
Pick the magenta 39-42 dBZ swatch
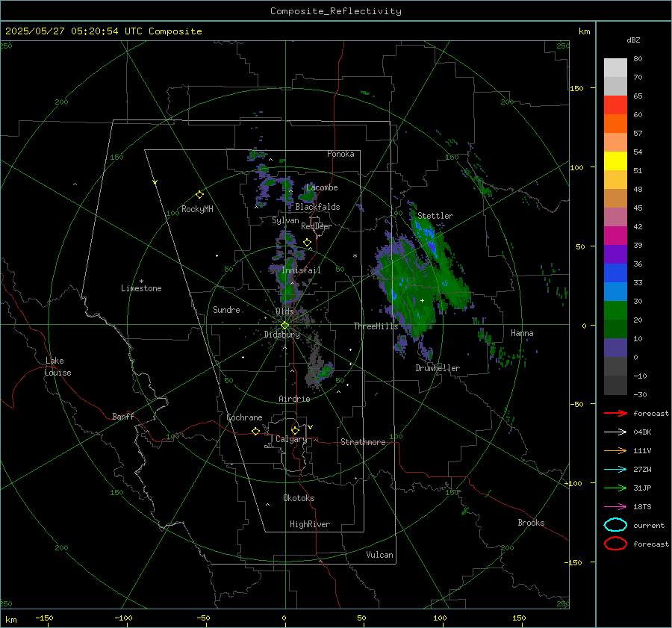point(615,236)
